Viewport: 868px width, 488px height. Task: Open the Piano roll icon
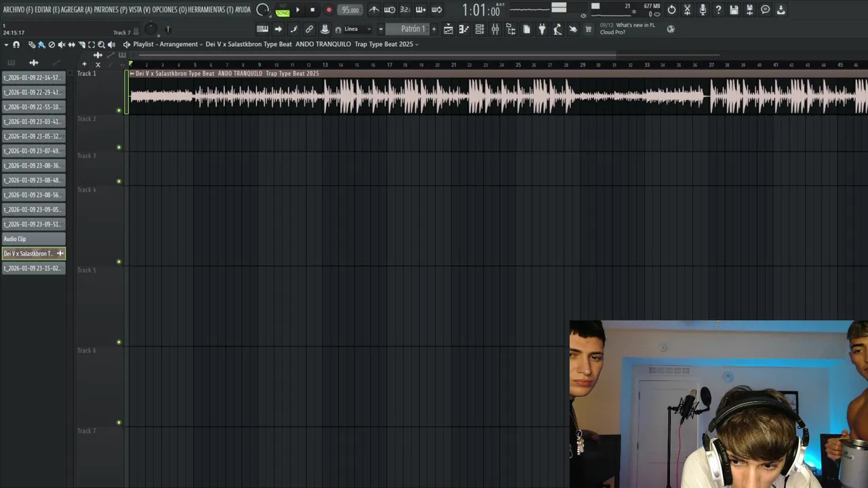[464, 29]
